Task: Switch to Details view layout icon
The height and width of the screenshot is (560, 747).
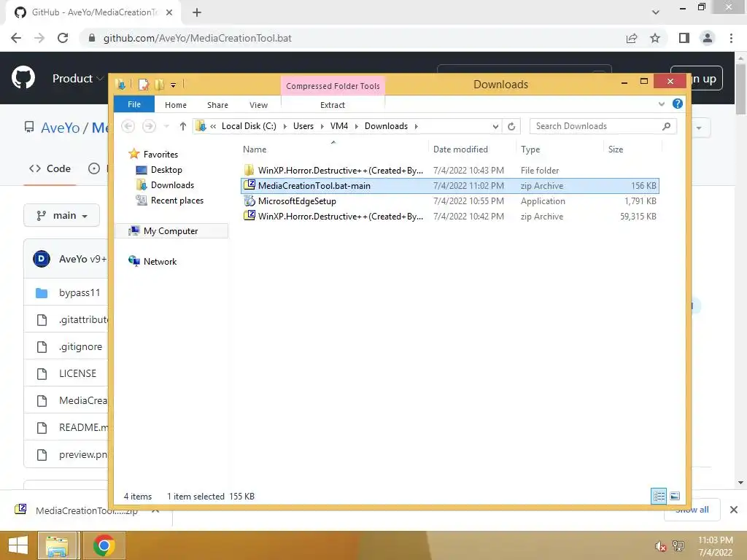Action: 659,496
